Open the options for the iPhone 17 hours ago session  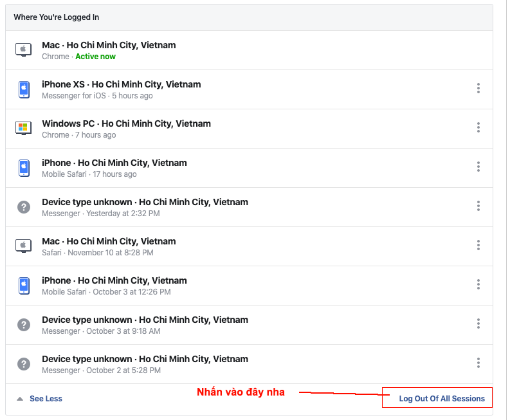478,167
